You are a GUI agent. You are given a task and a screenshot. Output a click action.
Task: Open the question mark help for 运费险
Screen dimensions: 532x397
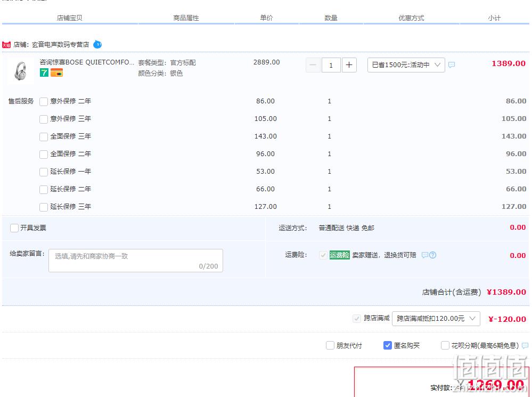432,255
